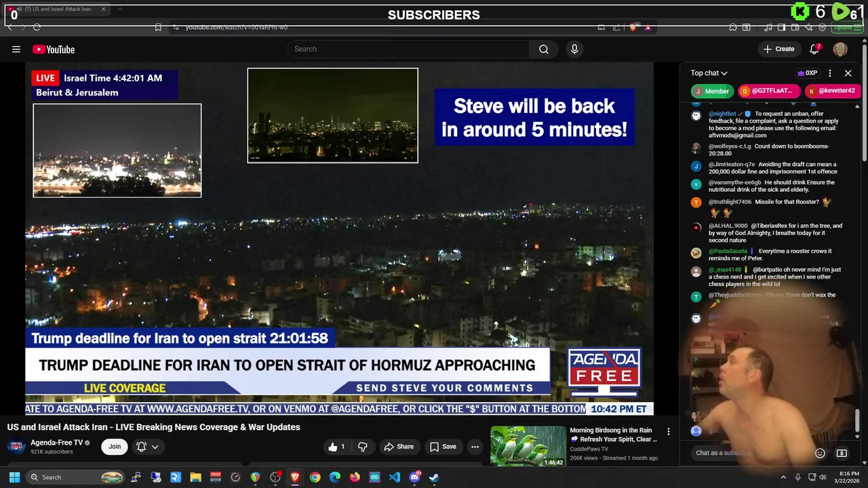Expand the Top chat dropdown
Image resolution: width=868 pixels, height=488 pixels.
[709, 73]
